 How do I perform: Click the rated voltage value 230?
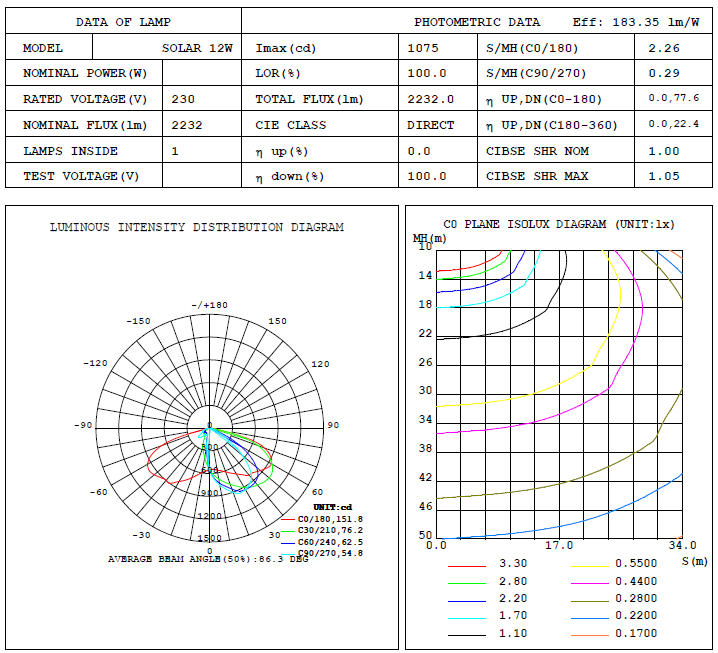(183, 99)
